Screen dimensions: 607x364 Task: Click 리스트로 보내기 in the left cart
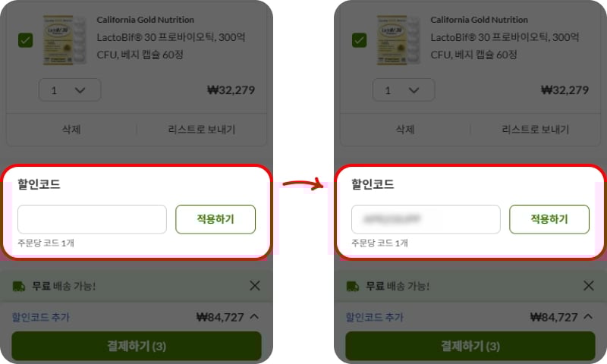(x=201, y=129)
